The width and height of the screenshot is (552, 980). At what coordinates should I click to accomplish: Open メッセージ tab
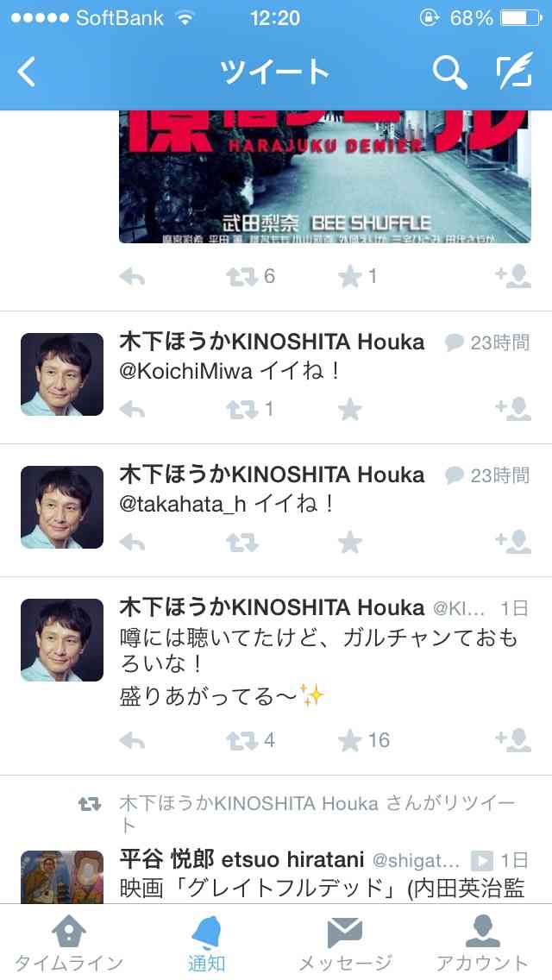[x=344, y=944]
